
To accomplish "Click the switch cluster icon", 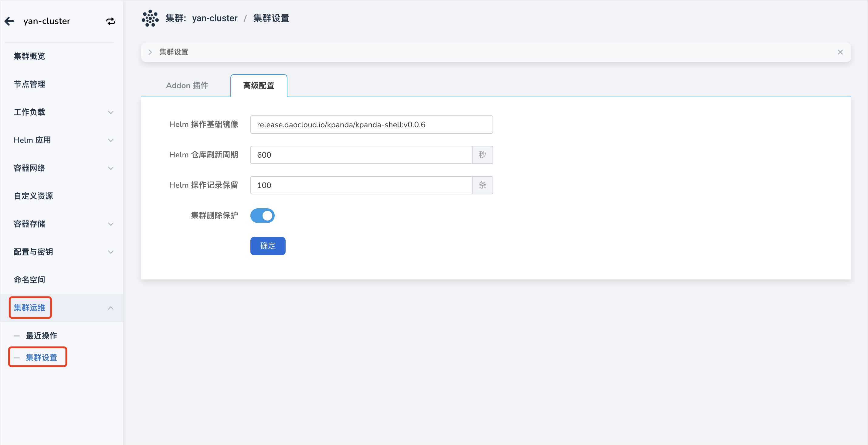I will pyautogui.click(x=111, y=21).
